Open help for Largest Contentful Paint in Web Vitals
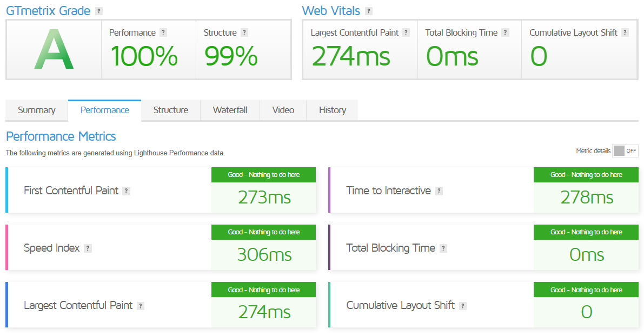This screenshot has height=335, width=644. (x=406, y=32)
